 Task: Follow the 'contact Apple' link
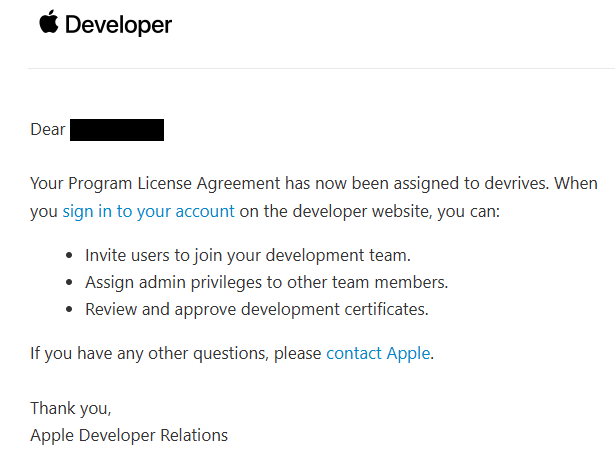tap(378, 353)
